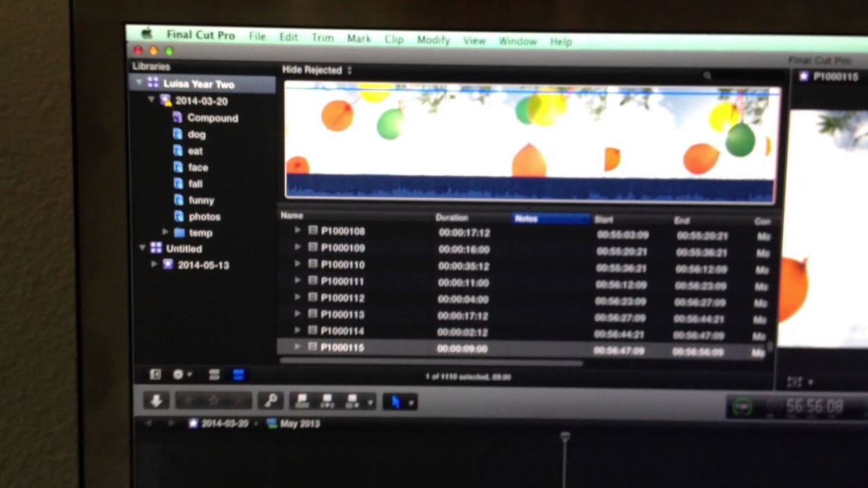The height and width of the screenshot is (488, 868).
Task: Open the Window menu
Action: tap(517, 41)
